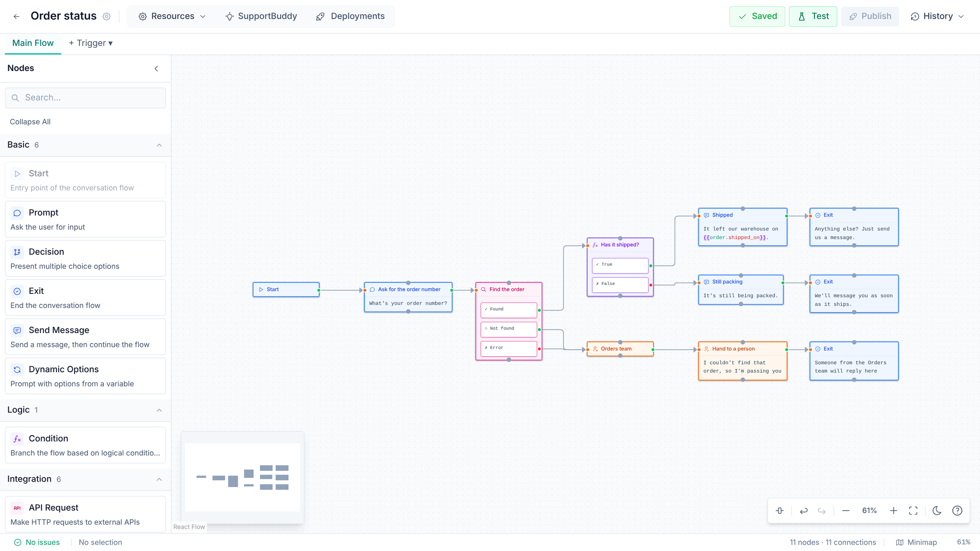Open the Resources dropdown
The image size is (980, 551).
pyautogui.click(x=172, y=16)
